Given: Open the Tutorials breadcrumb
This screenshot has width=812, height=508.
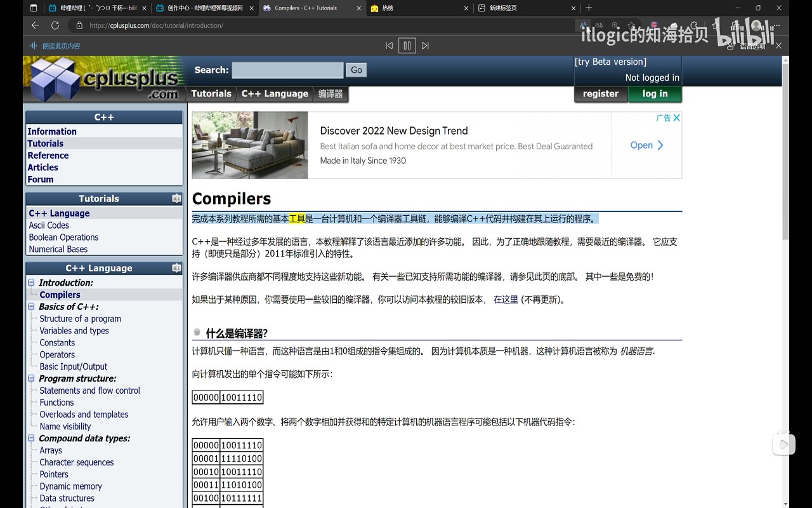Looking at the screenshot, I should 211,93.
